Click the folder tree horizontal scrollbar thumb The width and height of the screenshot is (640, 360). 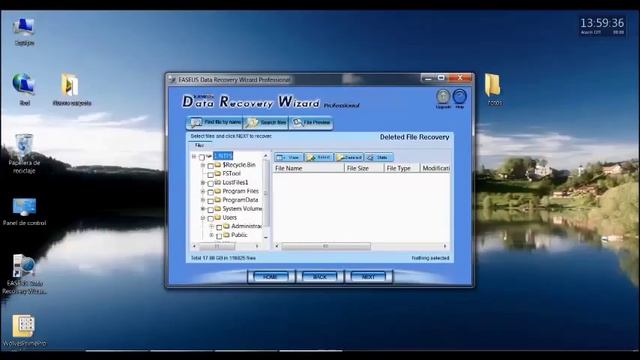(218, 246)
